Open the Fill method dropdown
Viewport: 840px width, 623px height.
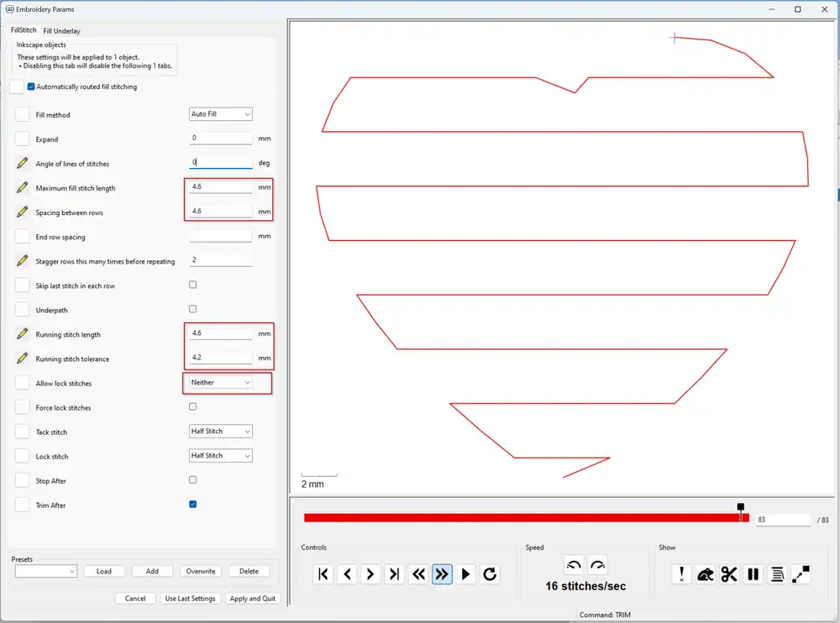221,114
